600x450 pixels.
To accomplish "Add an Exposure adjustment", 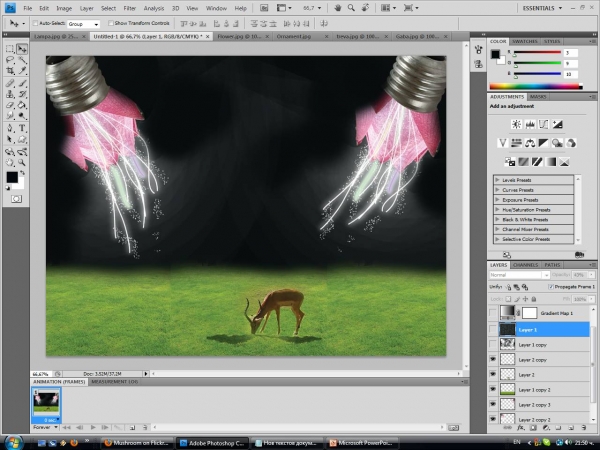I will click(x=557, y=124).
